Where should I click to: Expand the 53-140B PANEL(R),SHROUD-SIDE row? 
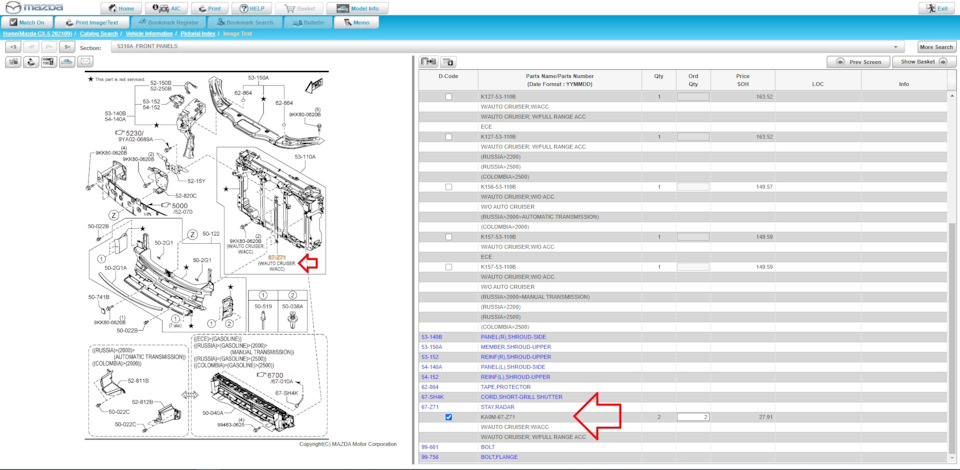coord(683,337)
